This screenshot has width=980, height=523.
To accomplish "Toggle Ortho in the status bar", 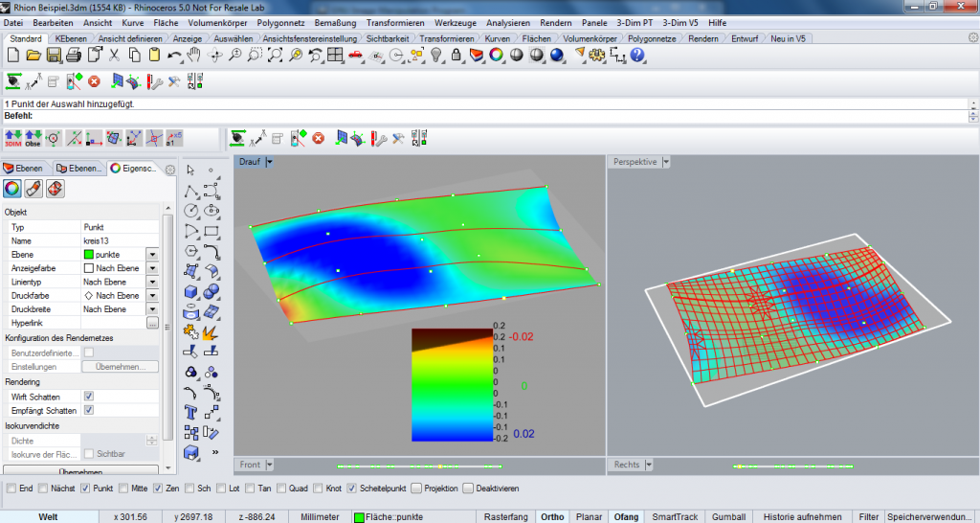I will click(552, 516).
